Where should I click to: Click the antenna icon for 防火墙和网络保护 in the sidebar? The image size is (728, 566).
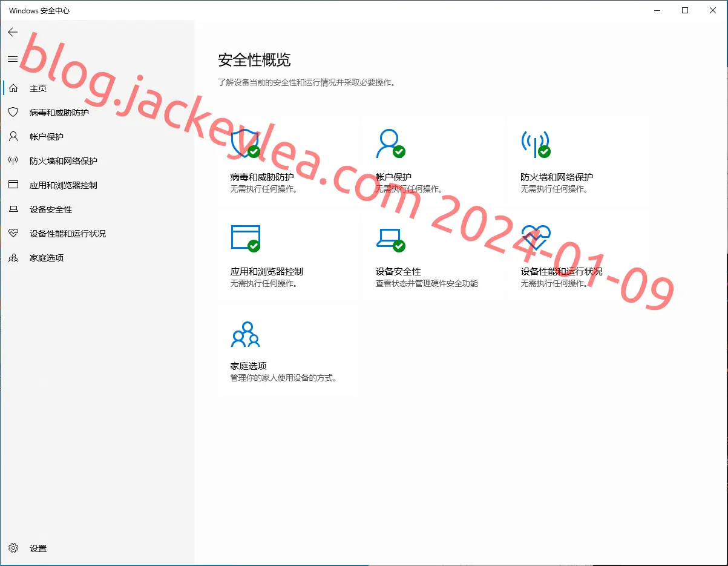[x=13, y=161]
